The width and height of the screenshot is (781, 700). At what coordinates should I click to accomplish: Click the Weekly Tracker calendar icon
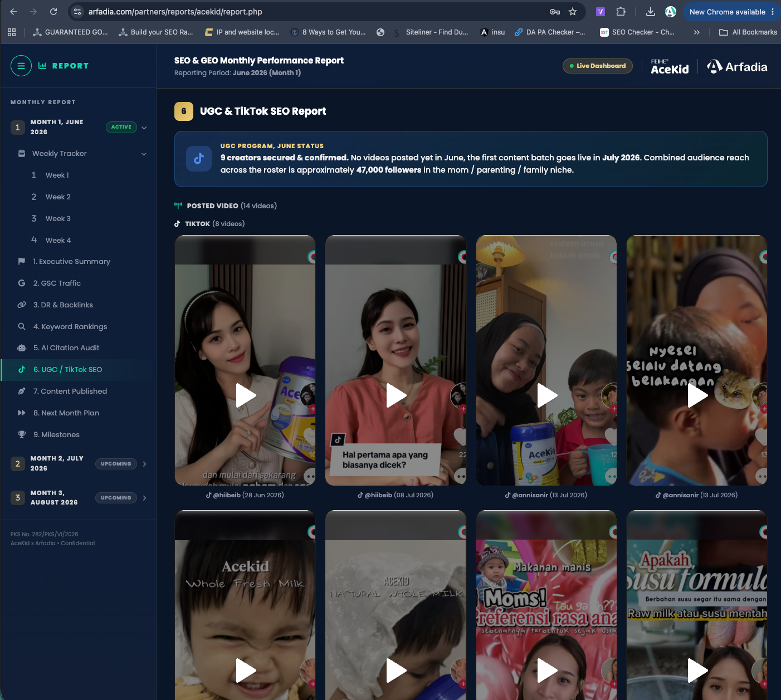(x=22, y=154)
